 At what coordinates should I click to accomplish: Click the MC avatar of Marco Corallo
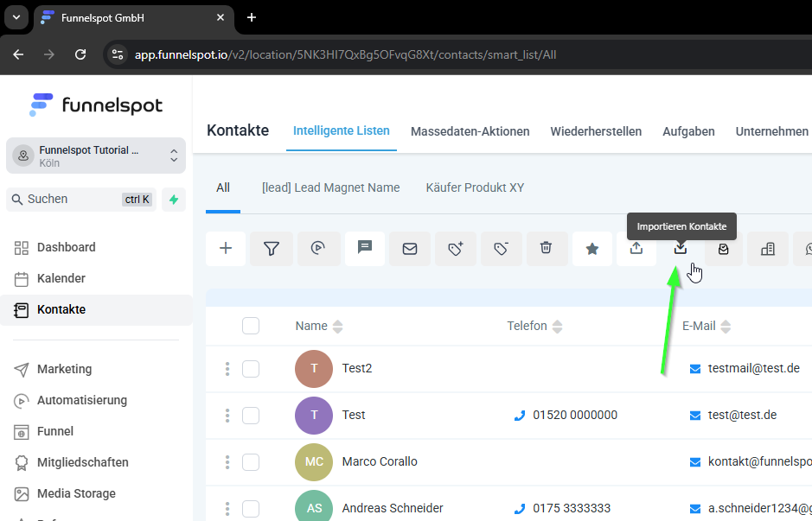pyautogui.click(x=314, y=461)
